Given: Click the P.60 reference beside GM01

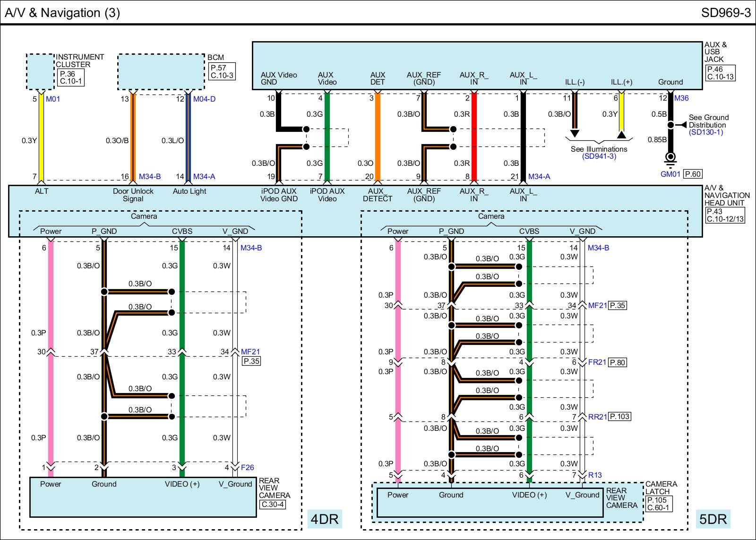Looking at the screenshot, I should pyautogui.click(x=693, y=174).
